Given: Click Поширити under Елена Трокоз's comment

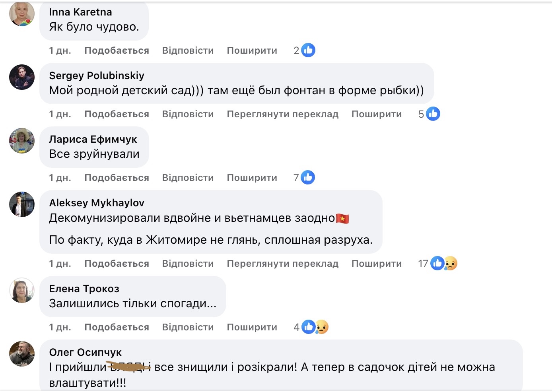Looking at the screenshot, I should click(x=252, y=327).
